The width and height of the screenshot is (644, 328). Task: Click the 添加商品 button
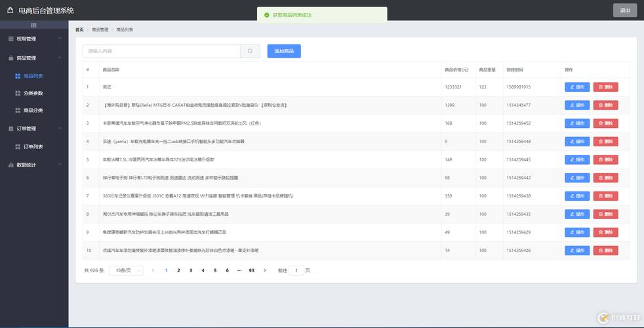tap(284, 51)
